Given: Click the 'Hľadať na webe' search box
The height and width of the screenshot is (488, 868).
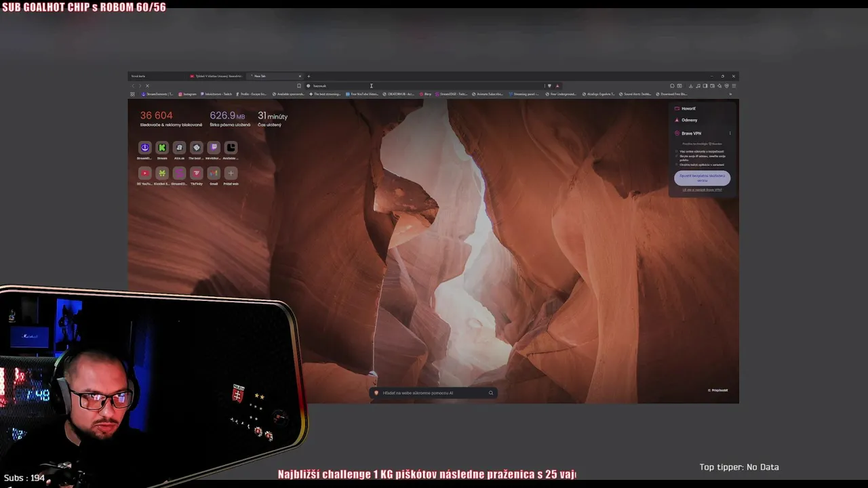Looking at the screenshot, I should coord(433,393).
